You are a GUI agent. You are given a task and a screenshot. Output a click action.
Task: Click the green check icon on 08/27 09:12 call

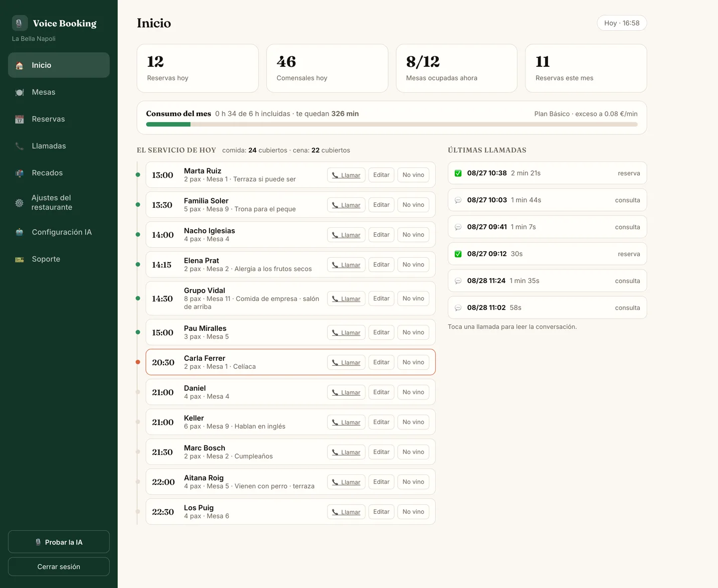(x=458, y=254)
